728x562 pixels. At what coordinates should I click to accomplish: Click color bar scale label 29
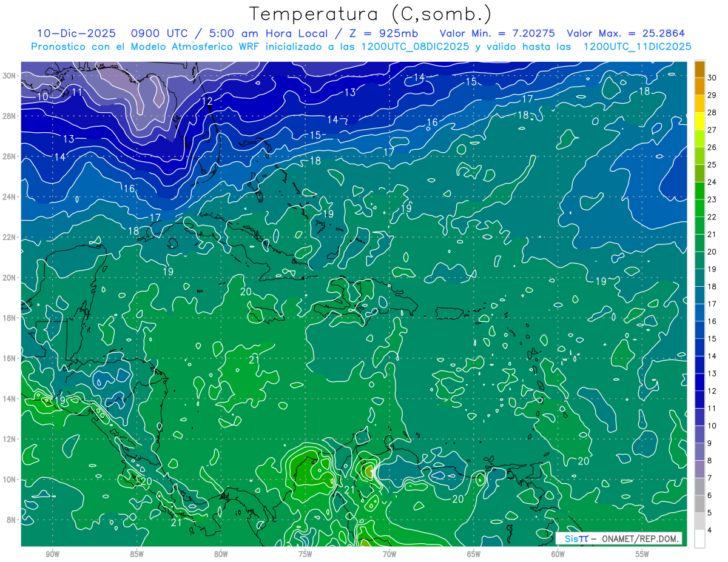click(x=712, y=95)
